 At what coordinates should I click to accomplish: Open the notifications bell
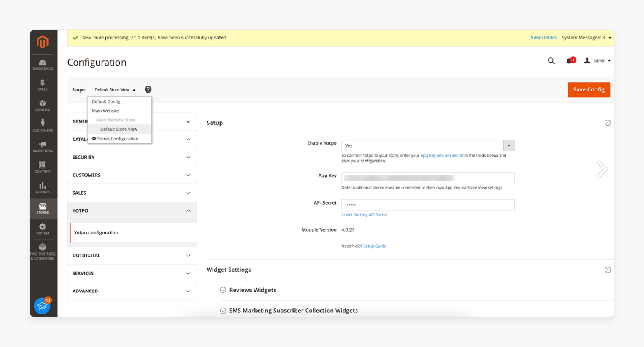click(570, 61)
